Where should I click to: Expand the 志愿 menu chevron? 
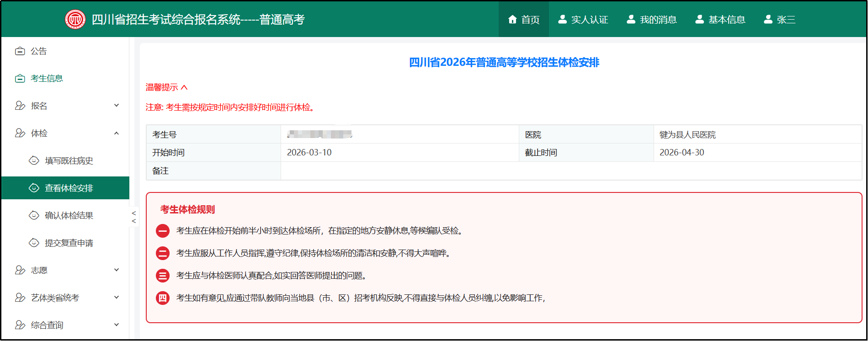coord(117,270)
